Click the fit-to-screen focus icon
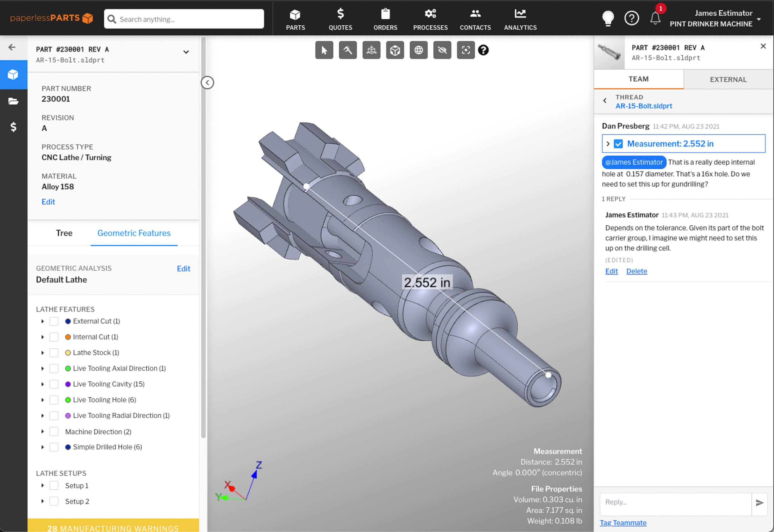 click(466, 50)
